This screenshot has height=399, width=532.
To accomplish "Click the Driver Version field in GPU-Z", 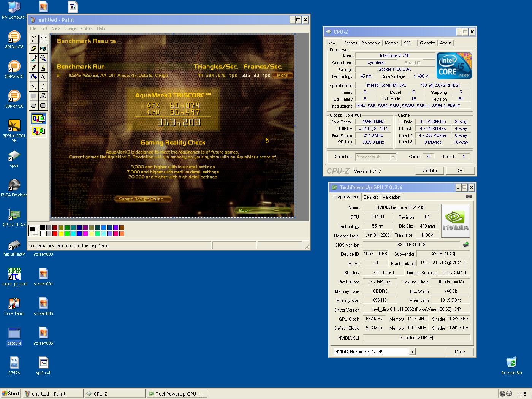I will coord(416,310).
